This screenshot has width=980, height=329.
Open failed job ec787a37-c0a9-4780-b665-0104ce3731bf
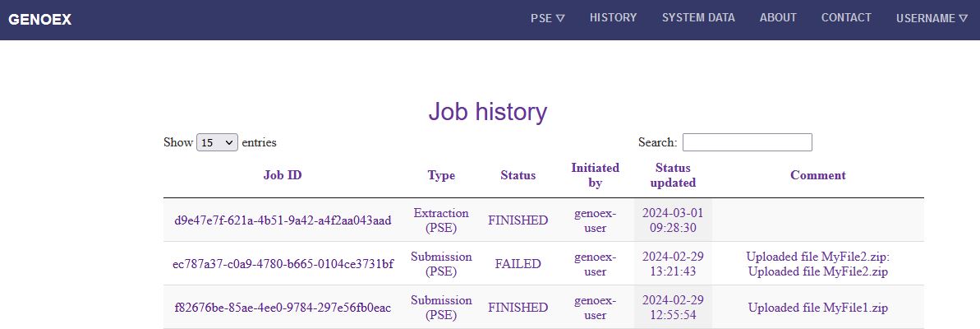pos(283,264)
